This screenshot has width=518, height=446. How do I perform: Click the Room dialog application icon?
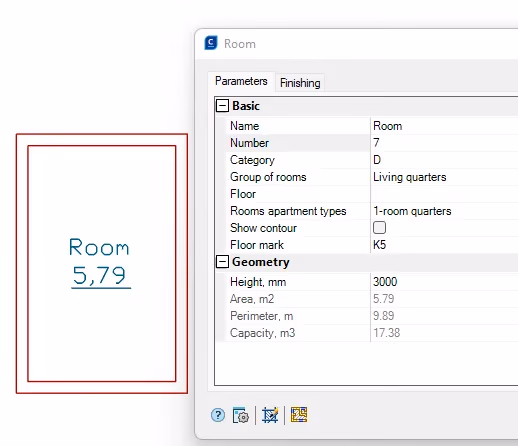pos(211,43)
